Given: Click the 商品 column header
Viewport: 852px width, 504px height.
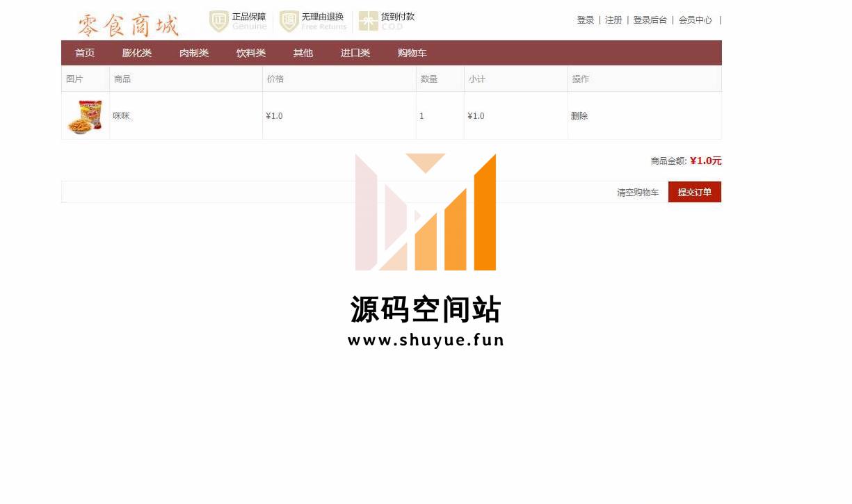Looking at the screenshot, I should coord(122,79).
